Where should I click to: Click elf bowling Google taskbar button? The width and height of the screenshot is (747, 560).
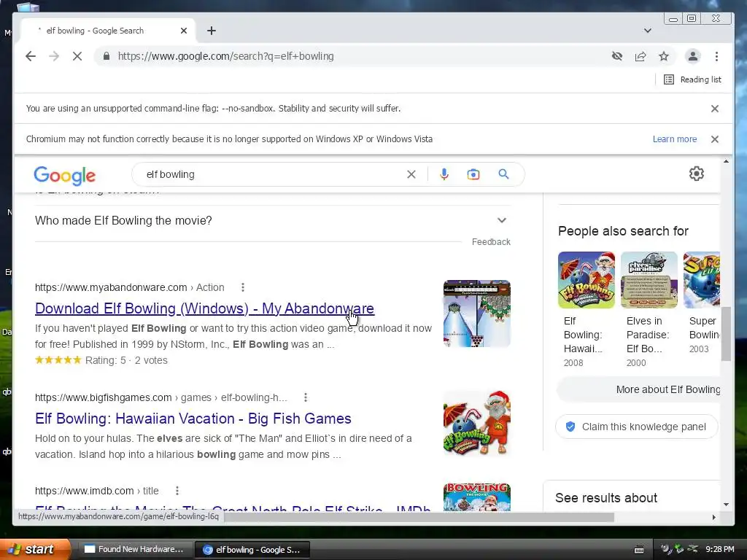click(x=252, y=550)
